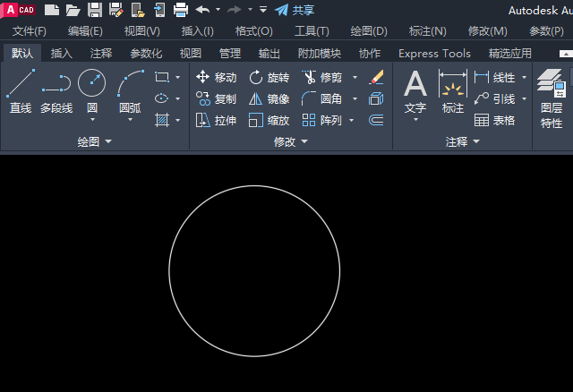Open the 文件(F) menu
Image resolution: width=573 pixels, height=392 pixels.
pos(30,31)
